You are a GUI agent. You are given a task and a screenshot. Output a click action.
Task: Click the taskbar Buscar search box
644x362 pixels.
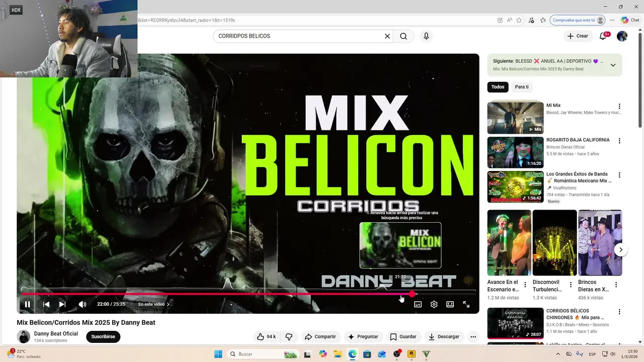[x=263, y=354]
